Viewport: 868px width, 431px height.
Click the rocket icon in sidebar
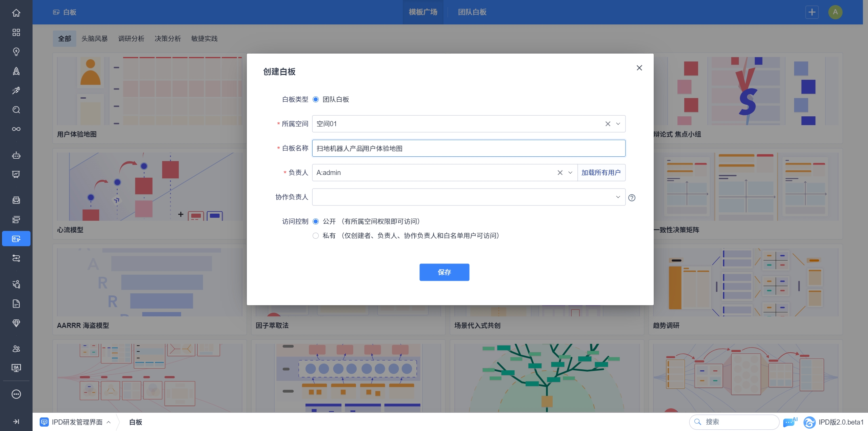[16, 71]
